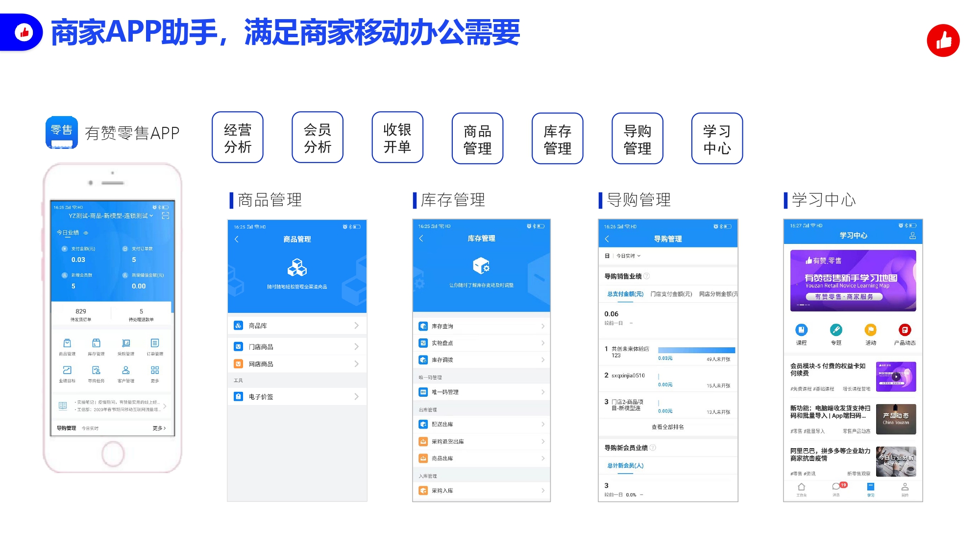Open the 网店商品 row

(297, 364)
